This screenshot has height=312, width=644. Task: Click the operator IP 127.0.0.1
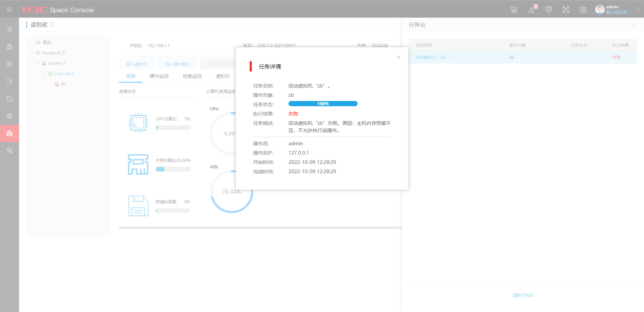point(298,153)
